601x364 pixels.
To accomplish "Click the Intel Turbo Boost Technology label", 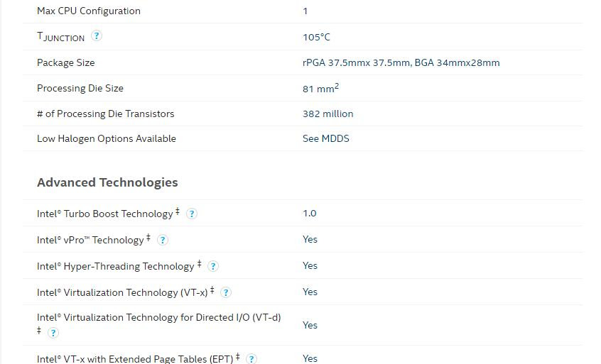I will [x=104, y=214].
